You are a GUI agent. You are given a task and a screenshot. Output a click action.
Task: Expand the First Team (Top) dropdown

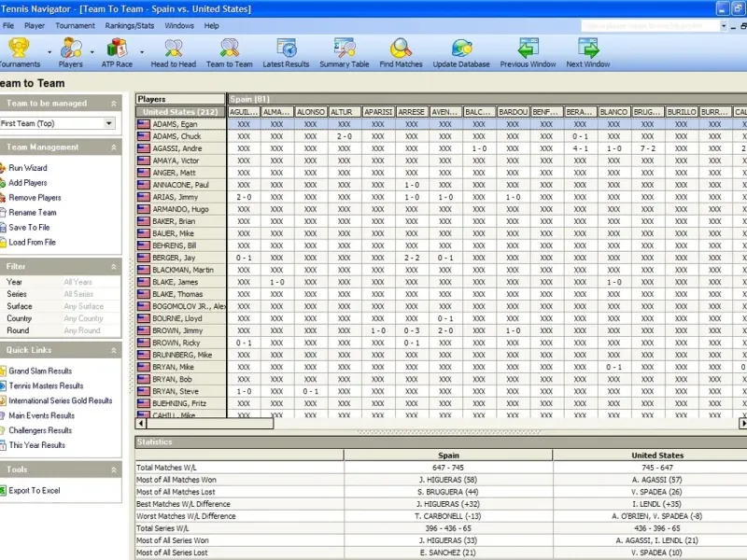[x=108, y=123]
